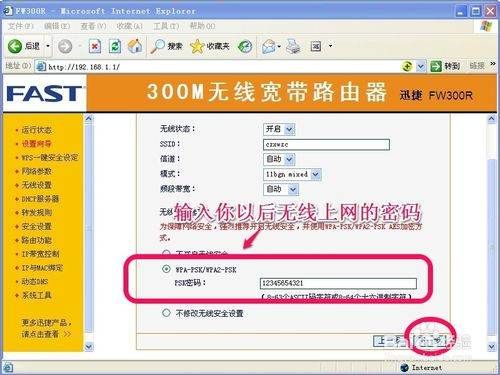Viewport: 500px width, 375px height.
Task: Open the 文件(F) menu
Action: click(20, 26)
